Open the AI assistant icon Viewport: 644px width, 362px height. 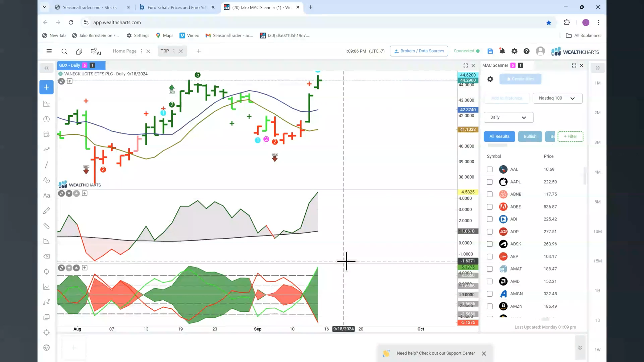[x=96, y=51]
